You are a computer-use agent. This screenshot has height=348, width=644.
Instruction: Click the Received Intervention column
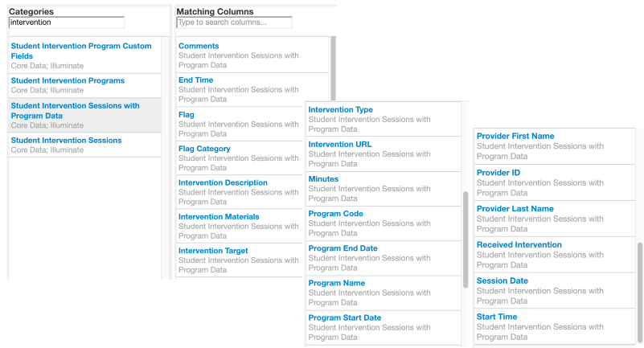[519, 245]
